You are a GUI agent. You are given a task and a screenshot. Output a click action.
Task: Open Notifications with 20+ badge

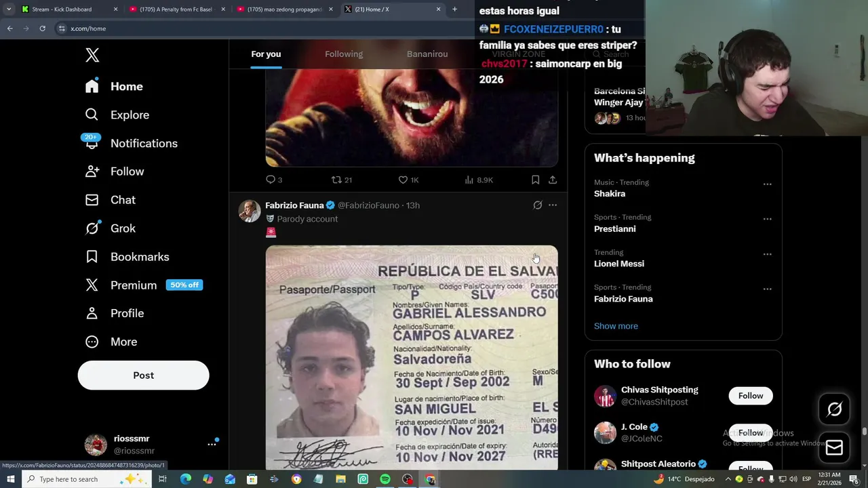[131, 143]
